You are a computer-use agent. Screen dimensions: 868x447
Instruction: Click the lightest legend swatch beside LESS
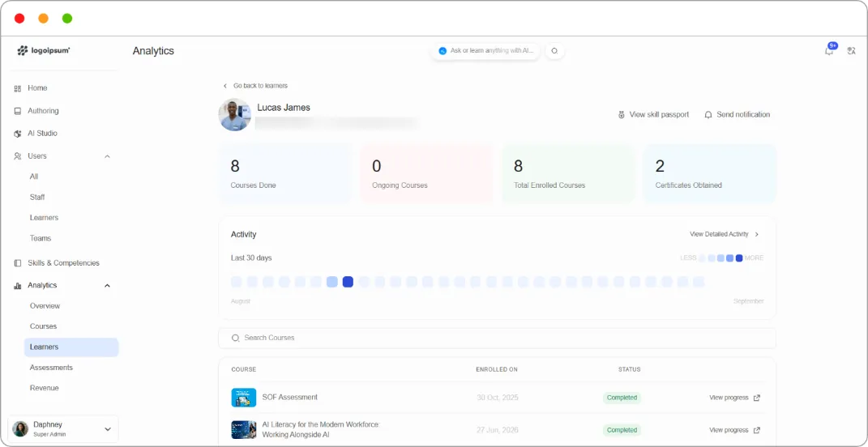pyautogui.click(x=702, y=258)
